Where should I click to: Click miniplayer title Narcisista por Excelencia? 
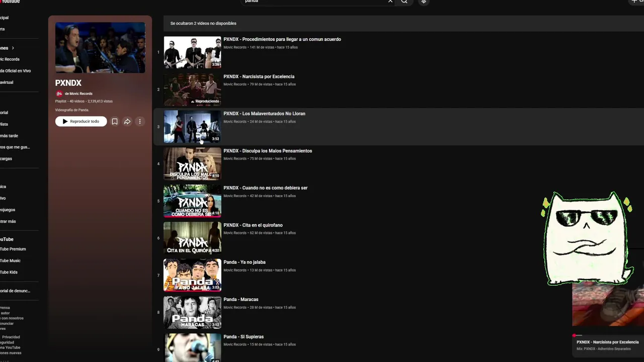coord(607,342)
